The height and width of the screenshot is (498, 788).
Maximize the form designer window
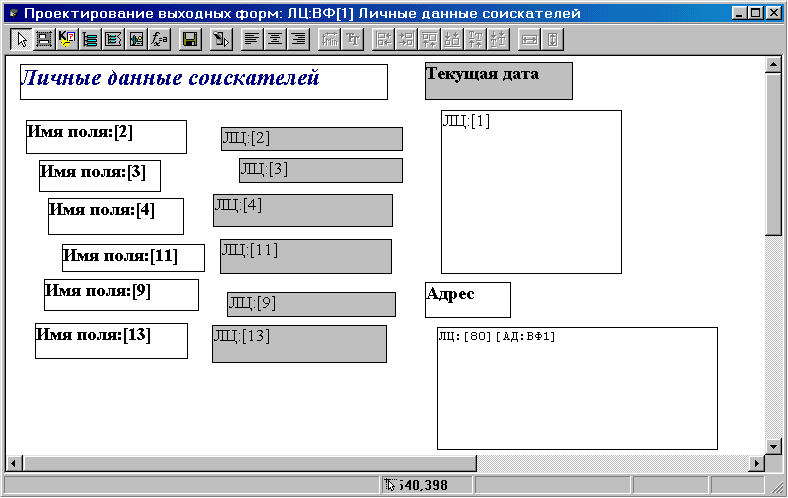pyautogui.click(x=755, y=13)
